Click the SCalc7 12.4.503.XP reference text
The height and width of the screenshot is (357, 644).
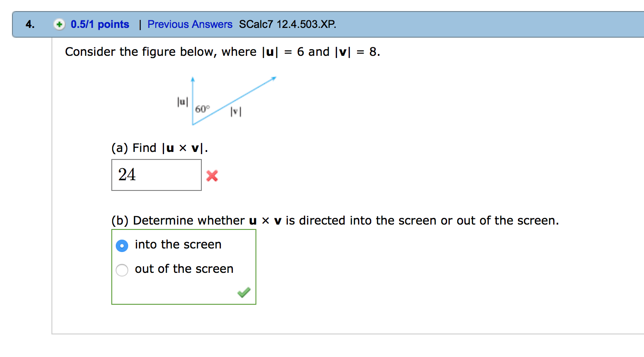point(287,24)
